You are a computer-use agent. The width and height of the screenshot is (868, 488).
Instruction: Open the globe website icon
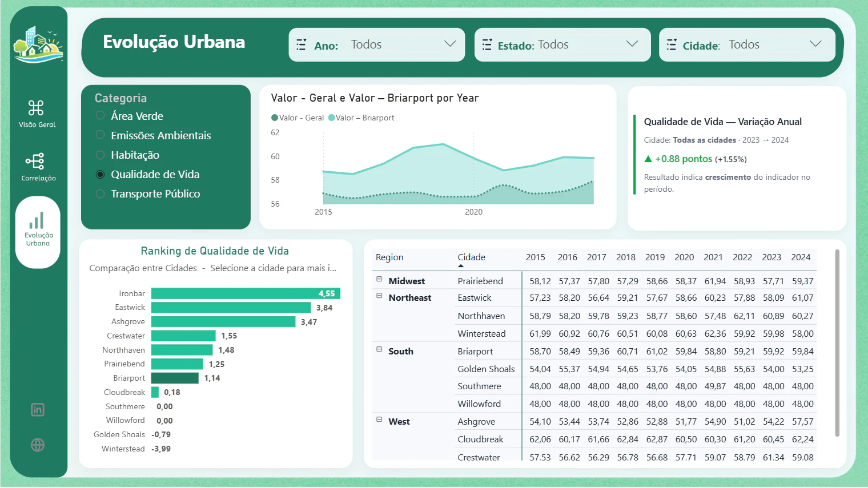38,445
